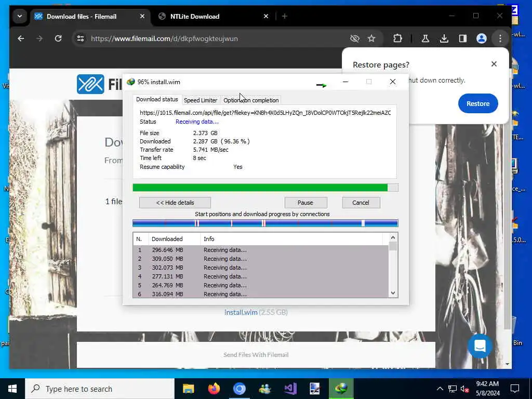Click the install.wim file link on Filemail
Image resolution: width=532 pixels, height=399 pixels.
point(241,312)
